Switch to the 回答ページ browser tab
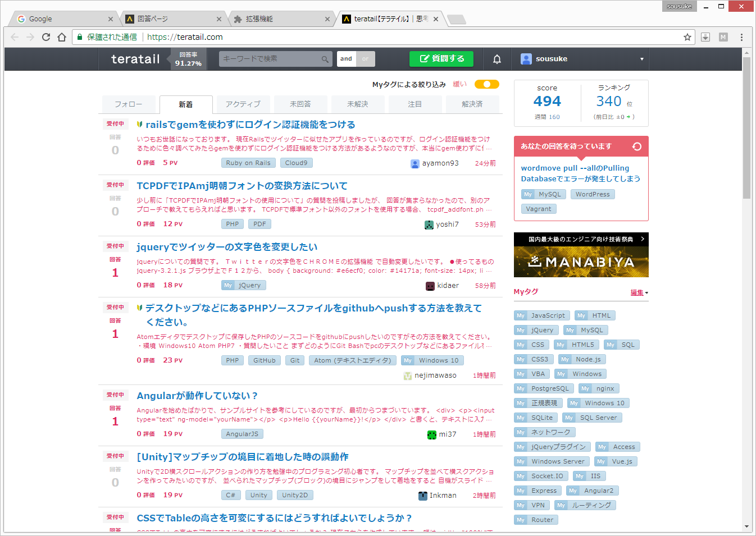The image size is (756, 536). (x=172, y=19)
